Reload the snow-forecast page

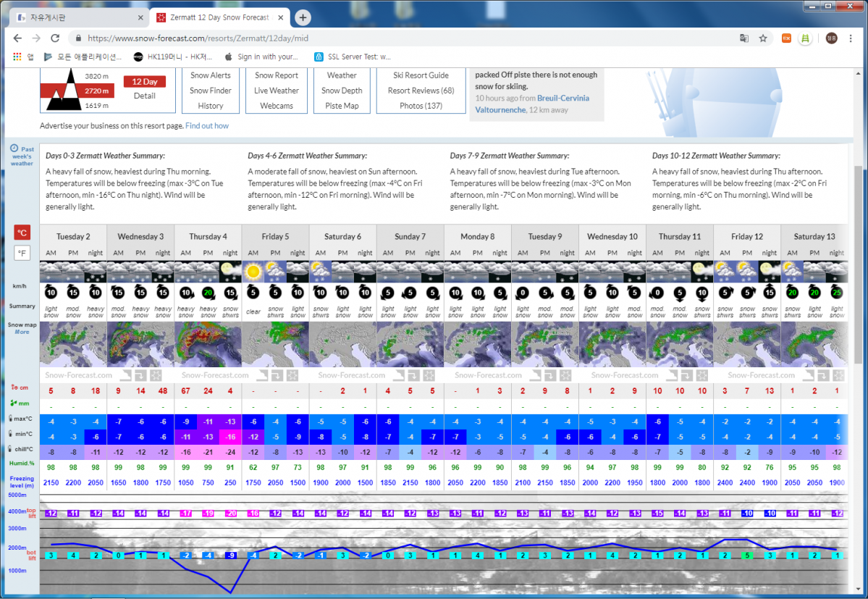pyautogui.click(x=55, y=38)
